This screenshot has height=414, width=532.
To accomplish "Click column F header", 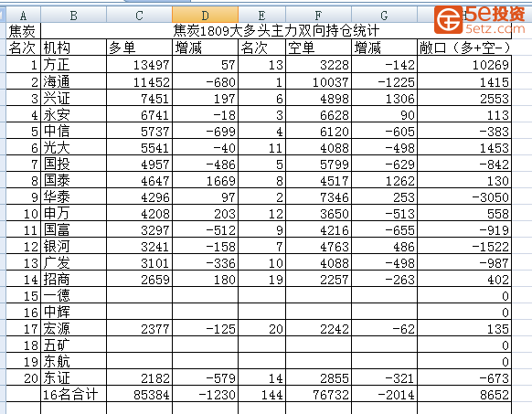I will [x=318, y=16].
